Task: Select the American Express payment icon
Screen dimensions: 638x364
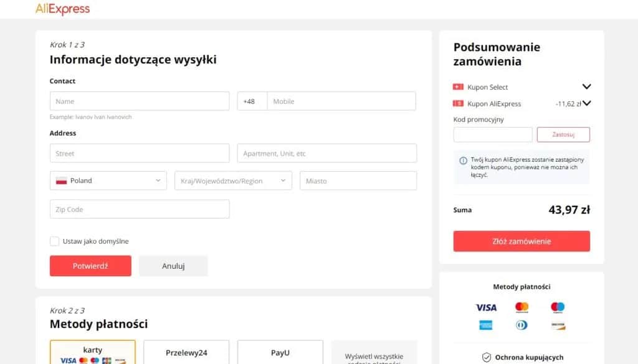Action: pyautogui.click(x=486, y=325)
